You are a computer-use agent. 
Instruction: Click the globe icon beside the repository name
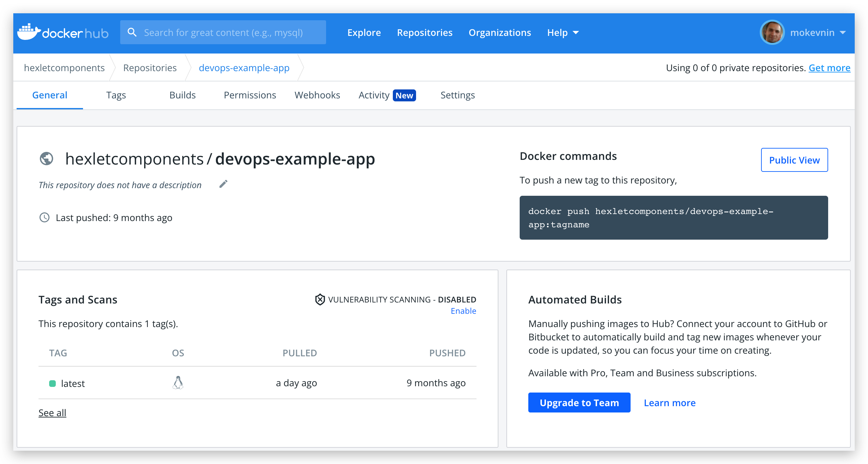pyautogui.click(x=47, y=159)
